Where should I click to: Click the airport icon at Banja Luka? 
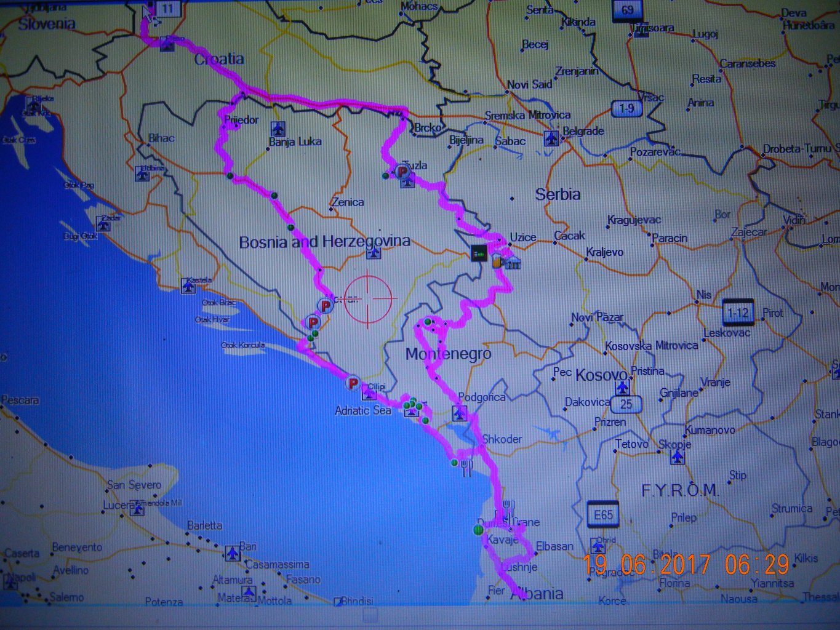278,129
